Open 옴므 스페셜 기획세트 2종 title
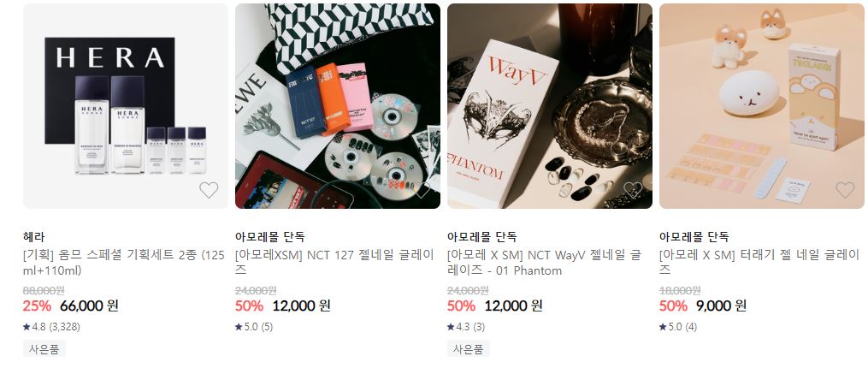868x368 pixels. tap(124, 263)
